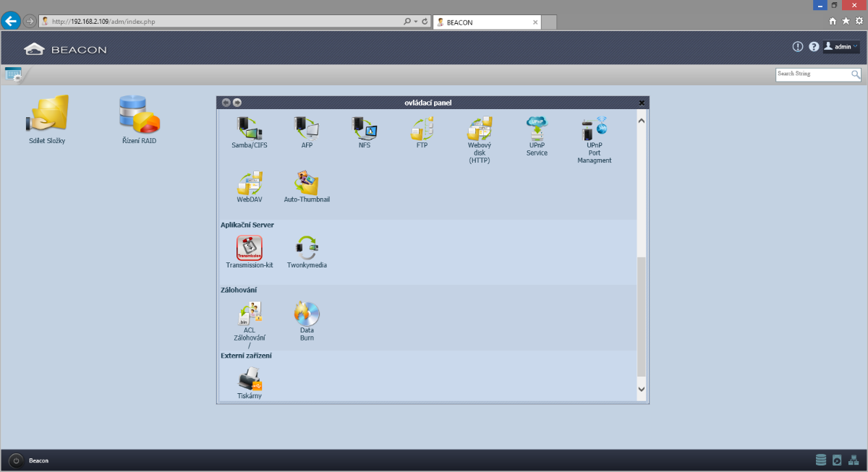Open the Twonkymedia server icon
The width and height of the screenshot is (868, 472).
(x=307, y=249)
